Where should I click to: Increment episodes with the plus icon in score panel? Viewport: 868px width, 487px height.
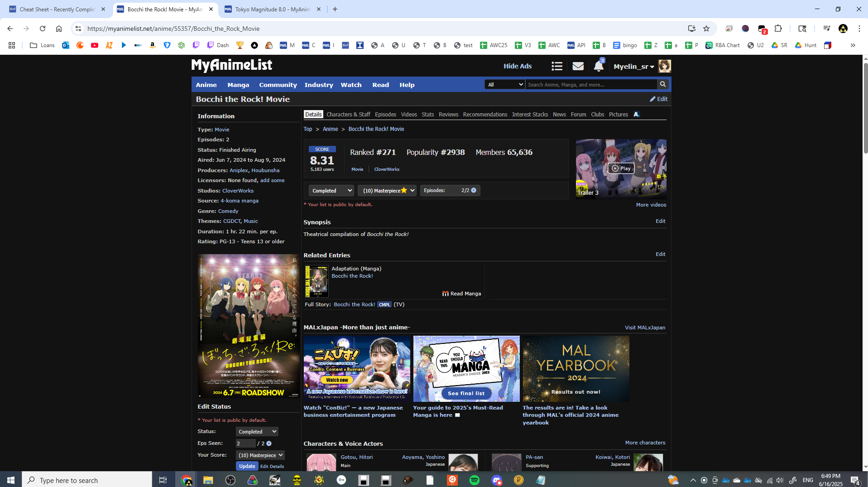[474, 190]
